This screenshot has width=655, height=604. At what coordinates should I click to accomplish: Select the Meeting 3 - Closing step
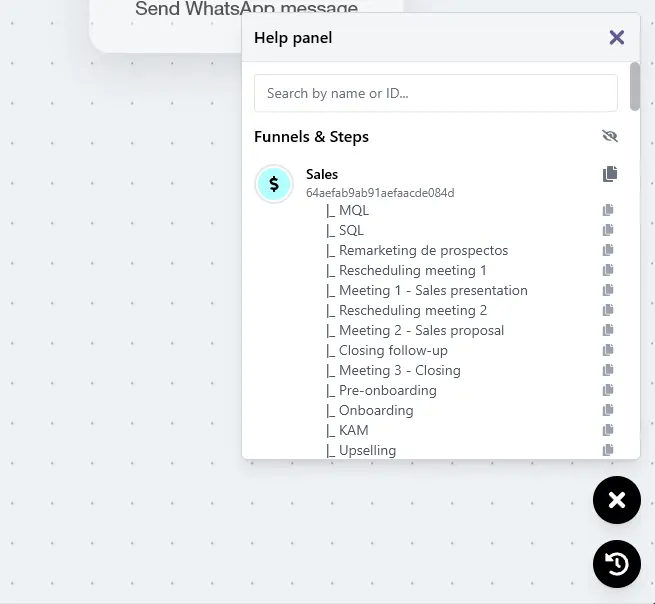399,371
